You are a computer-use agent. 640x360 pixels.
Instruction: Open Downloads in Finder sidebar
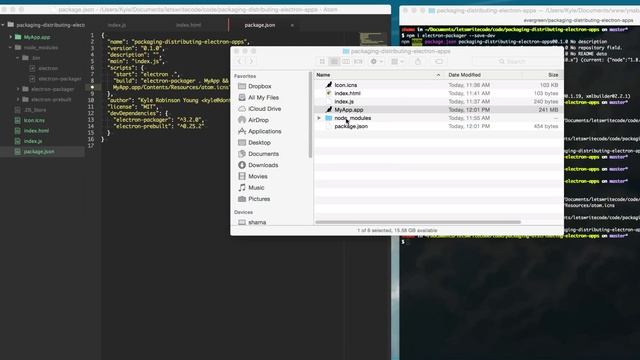click(263, 165)
